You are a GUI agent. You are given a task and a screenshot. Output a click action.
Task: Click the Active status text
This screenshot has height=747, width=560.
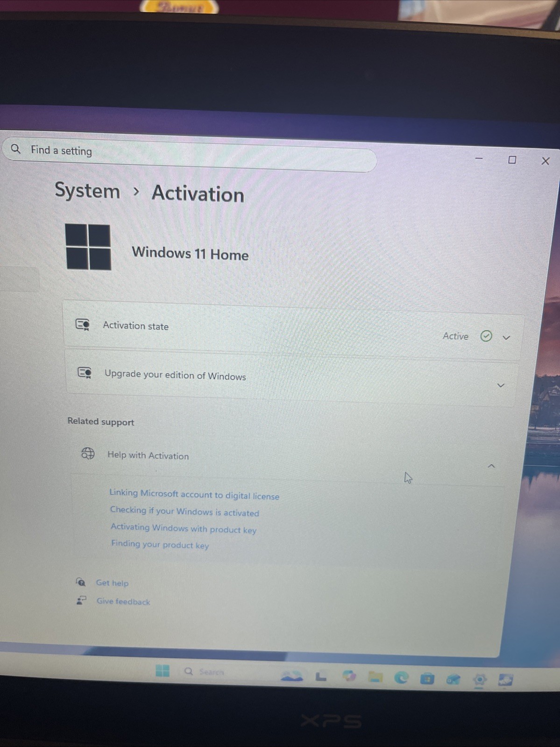pos(455,336)
